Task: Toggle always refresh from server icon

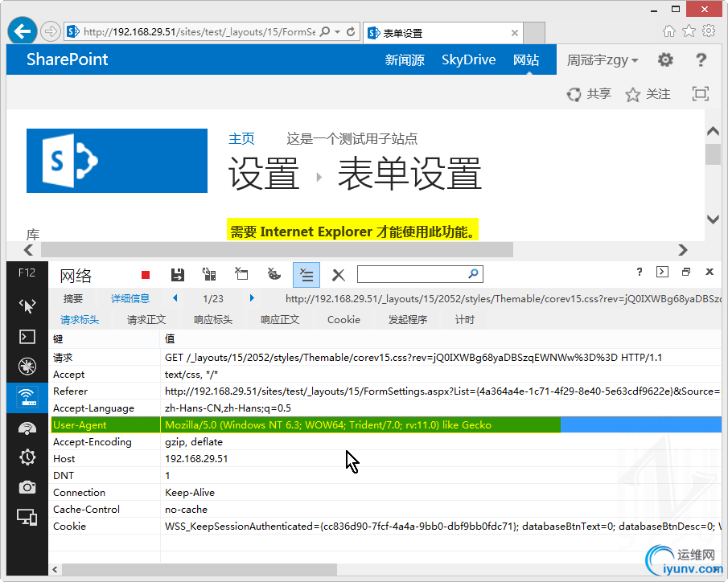Action: click(x=209, y=275)
